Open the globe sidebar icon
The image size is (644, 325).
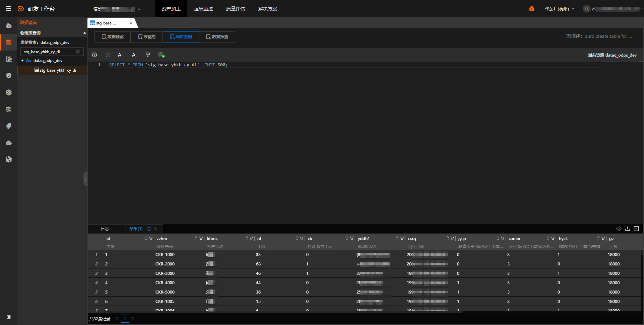click(x=9, y=159)
